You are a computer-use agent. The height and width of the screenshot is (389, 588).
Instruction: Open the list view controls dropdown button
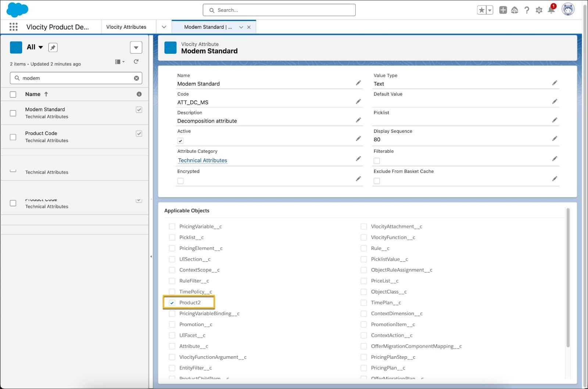(x=136, y=47)
